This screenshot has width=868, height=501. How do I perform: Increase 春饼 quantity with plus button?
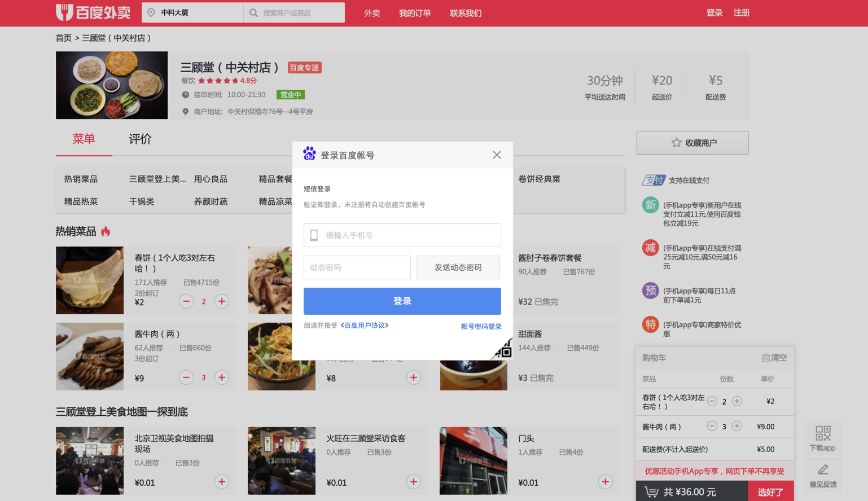tap(222, 301)
